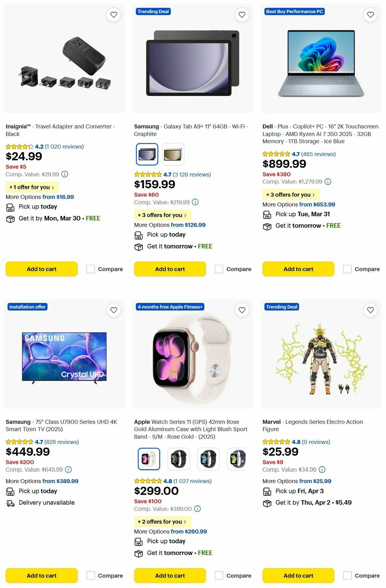Click the heart icon on the Insignia travel adapter
The width and height of the screenshot is (386, 588).
(113, 15)
